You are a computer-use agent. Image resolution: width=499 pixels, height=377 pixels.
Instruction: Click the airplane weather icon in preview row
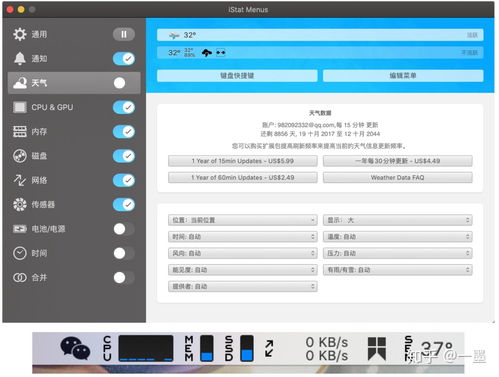tap(174, 35)
